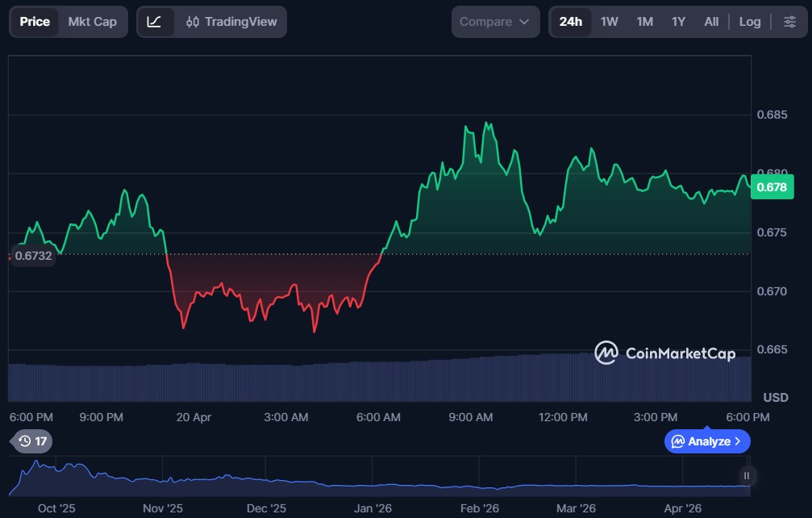
Task: Select the 1M time range
Action: [644, 22]
